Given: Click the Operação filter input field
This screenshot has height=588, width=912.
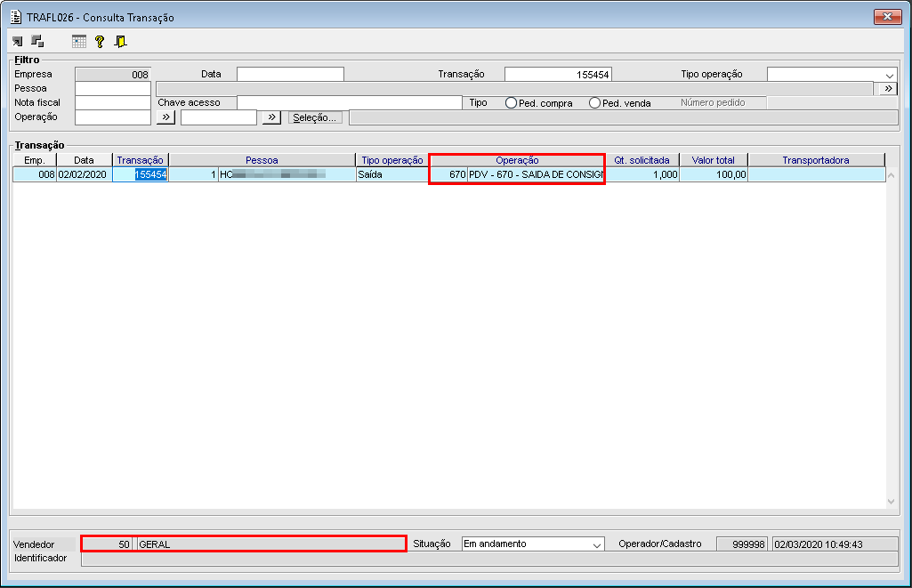Looking at the screenshot, I should coord(113,117).
